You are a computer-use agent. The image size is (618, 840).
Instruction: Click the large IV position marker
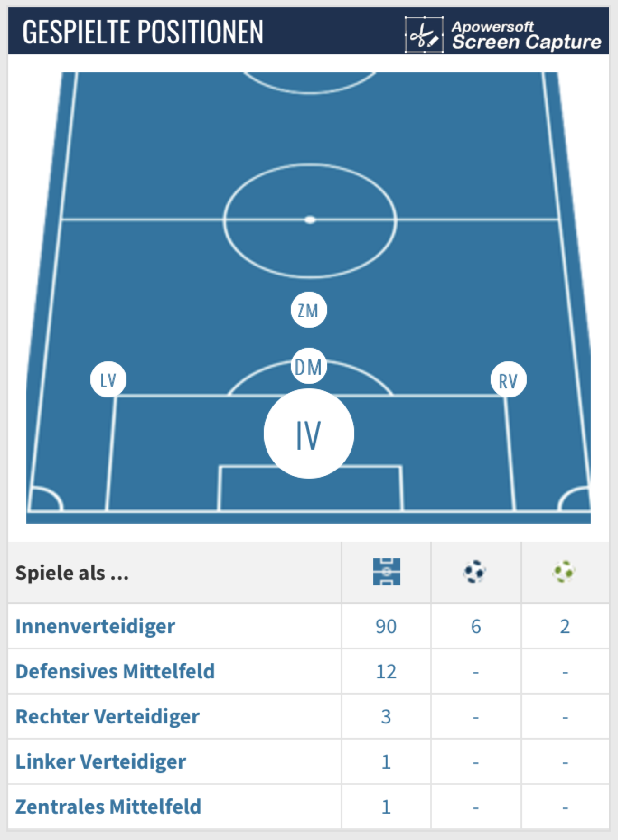pos(309,434)
